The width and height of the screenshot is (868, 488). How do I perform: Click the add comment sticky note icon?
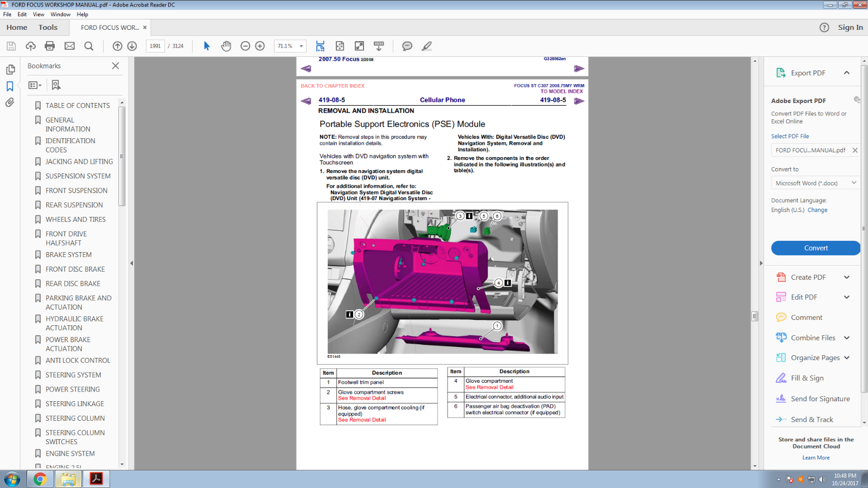(407, 46)
